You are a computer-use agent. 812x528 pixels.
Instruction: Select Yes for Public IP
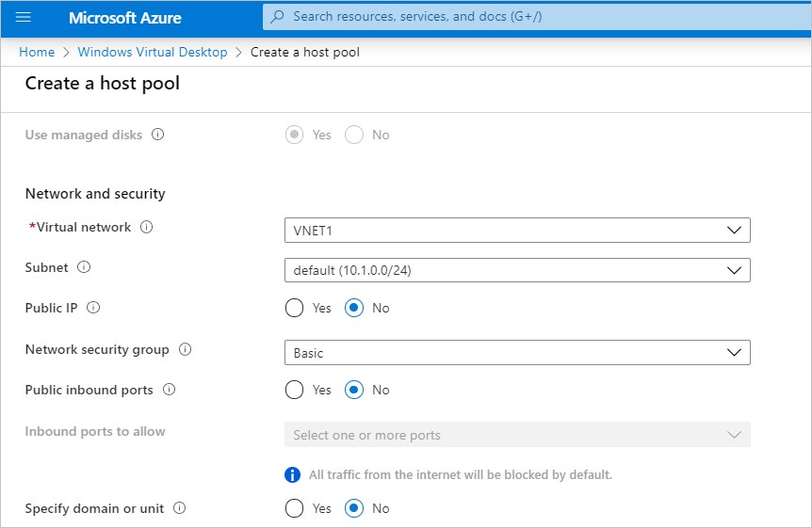pyautogui.click(x=294, y=308)
